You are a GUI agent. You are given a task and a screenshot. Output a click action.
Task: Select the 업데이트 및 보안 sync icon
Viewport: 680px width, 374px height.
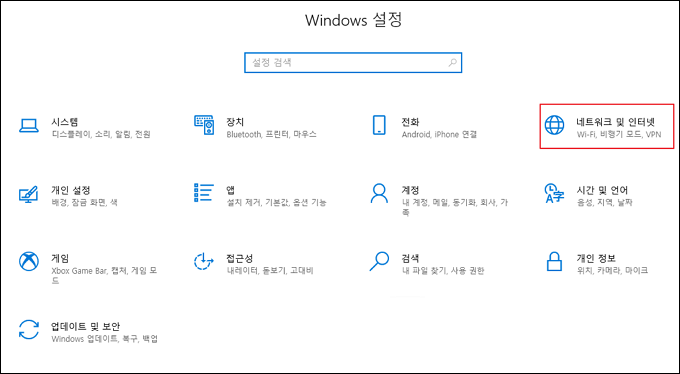[x=29, y=329]
